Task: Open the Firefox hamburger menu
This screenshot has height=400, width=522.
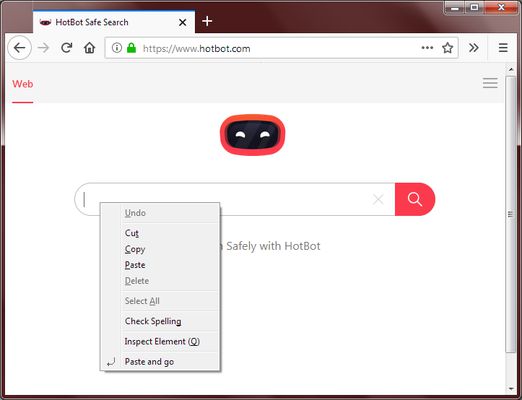Action: (503, 48)
